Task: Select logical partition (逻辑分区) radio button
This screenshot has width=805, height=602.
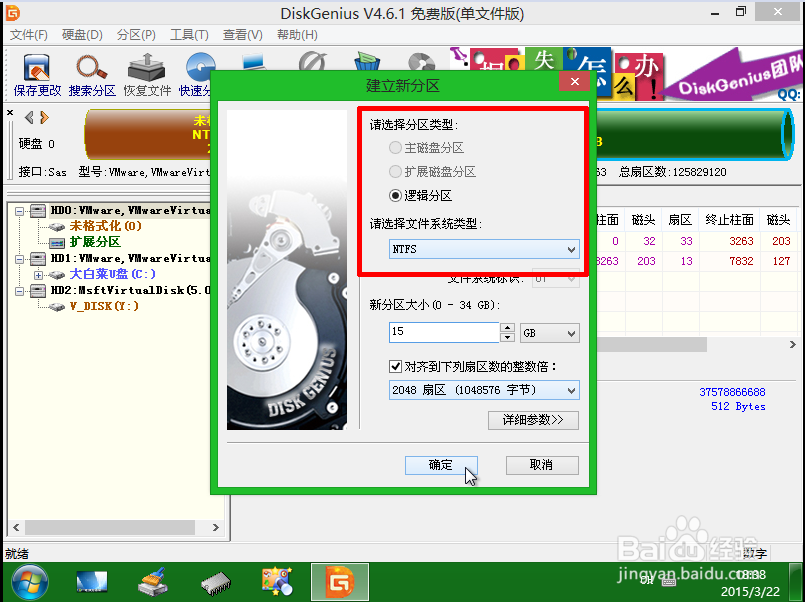Action: (x=395, y=196)
